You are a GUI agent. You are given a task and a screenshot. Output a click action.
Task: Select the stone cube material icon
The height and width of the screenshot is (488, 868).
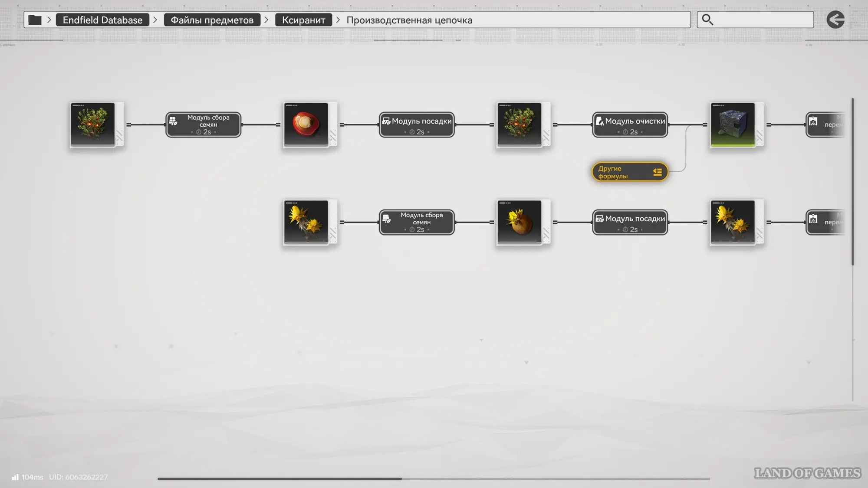click(x=733, y=124)
